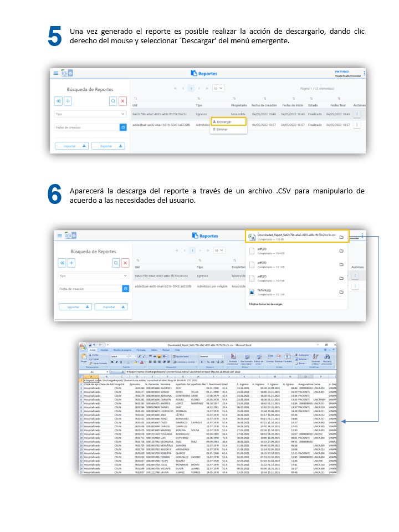Click the Importar button in step 5 panel

pyautogui.click(x=72, y=146)
